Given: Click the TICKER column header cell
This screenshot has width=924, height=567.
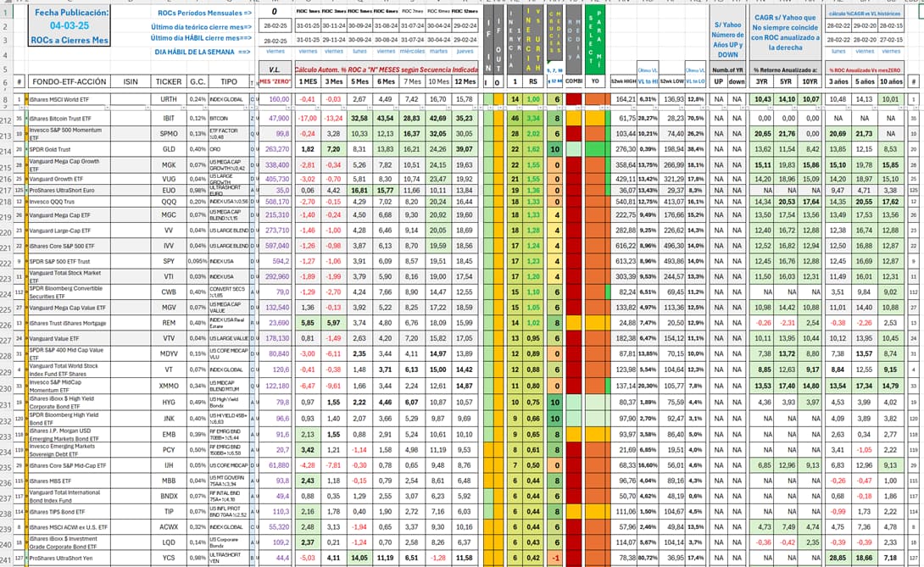Looking at the screenshot, I should click(169, 82).
